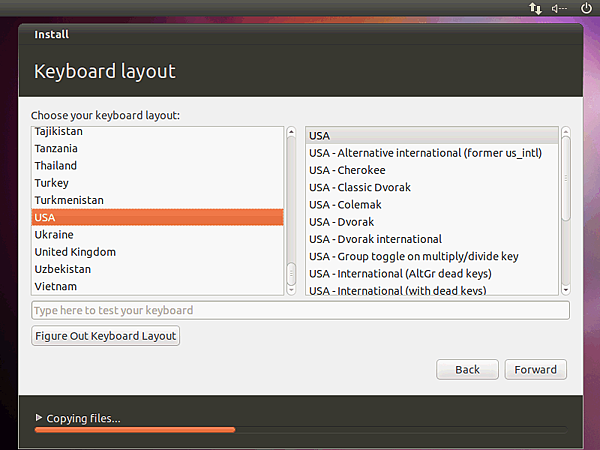Click the Forward button
The image size is (600, 450).
pyautogui.click(x=535, y=370)
